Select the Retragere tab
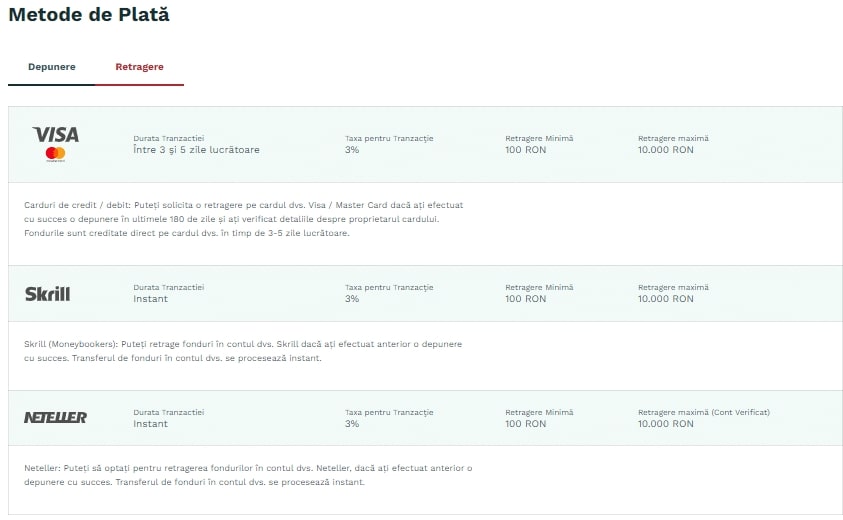Viewport: 843px width, 520px height. 139,67
